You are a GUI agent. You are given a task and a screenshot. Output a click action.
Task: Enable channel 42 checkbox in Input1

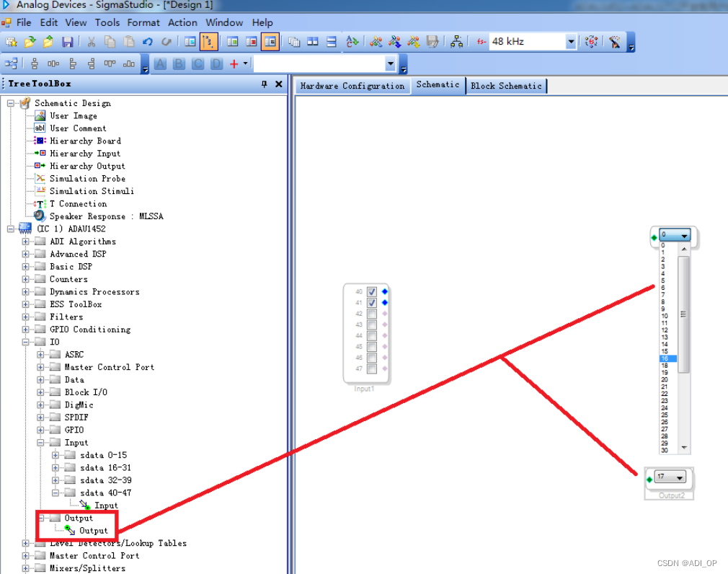371,314
